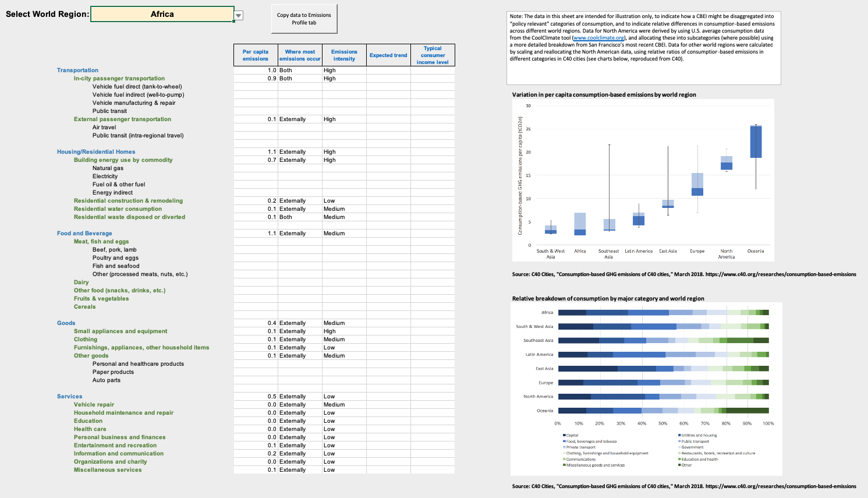
Task: Click Other food (snacks, drinks, etc.) label
Action: (120, 290)
